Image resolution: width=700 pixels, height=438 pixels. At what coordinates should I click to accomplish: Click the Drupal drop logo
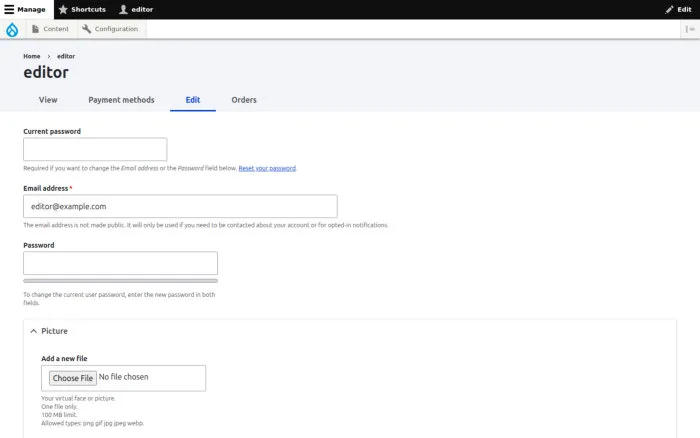(x=12, y=29)
